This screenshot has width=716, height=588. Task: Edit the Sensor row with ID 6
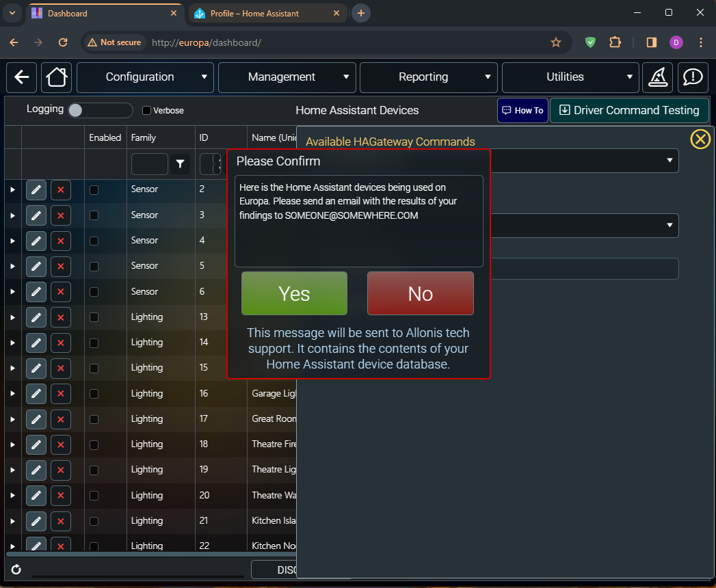point(36,292)
